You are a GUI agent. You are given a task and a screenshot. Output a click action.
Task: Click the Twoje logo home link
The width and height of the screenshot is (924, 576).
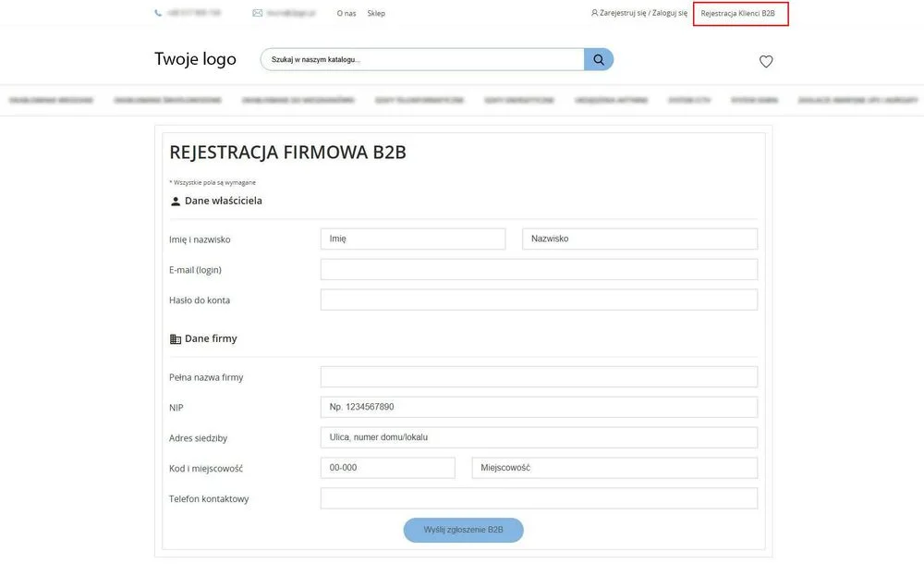point(195,59)
